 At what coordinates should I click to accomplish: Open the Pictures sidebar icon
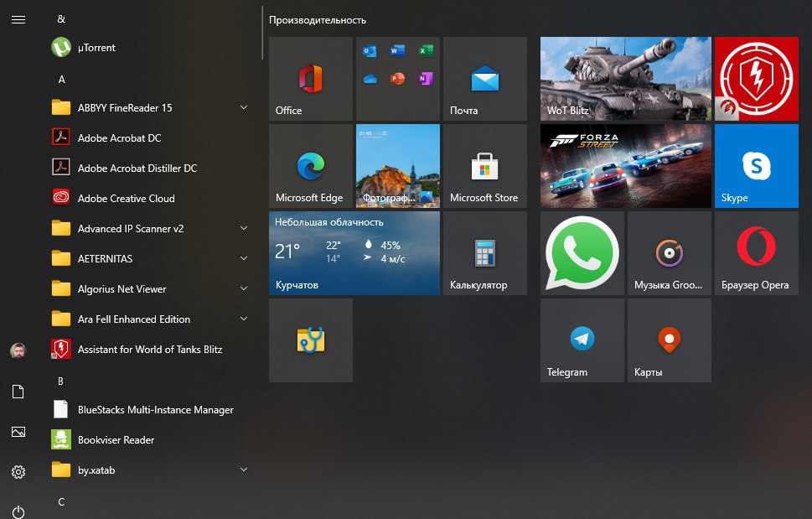[x=18, y=432]
